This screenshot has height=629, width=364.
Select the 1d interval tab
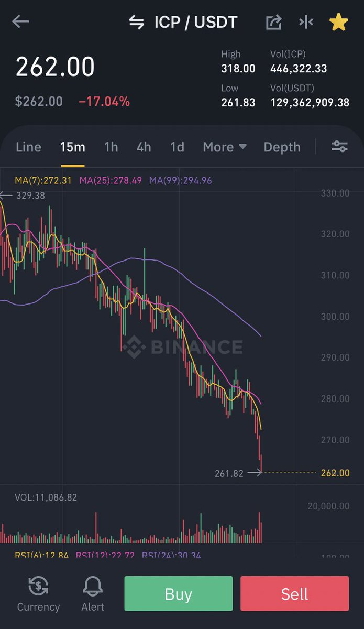point(177,147)
